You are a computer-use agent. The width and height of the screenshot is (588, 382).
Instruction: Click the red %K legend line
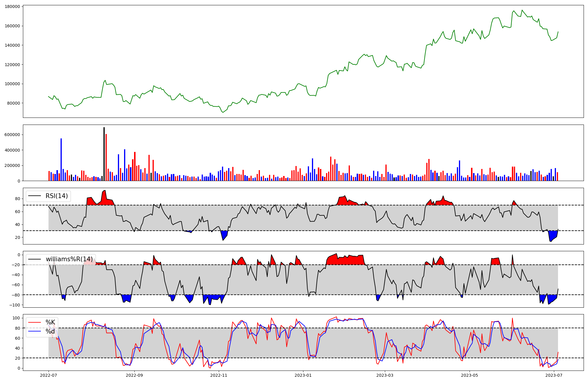34,322
